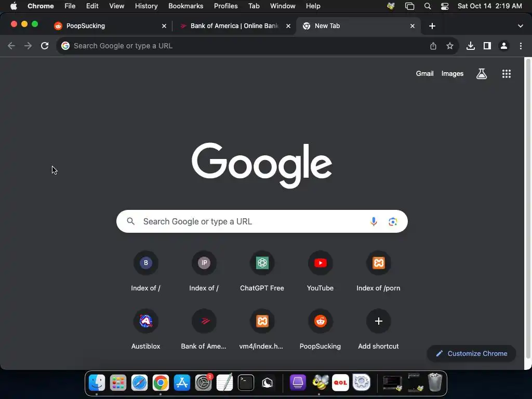Click the share icon in the address bar
Screen dimensions: 532x399
(433, 46)
